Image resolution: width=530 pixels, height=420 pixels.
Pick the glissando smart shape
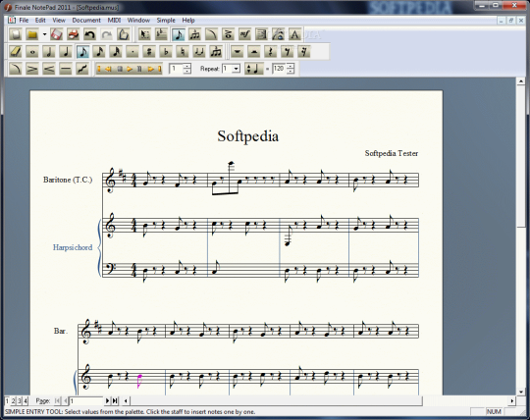[x=82, y=69]
